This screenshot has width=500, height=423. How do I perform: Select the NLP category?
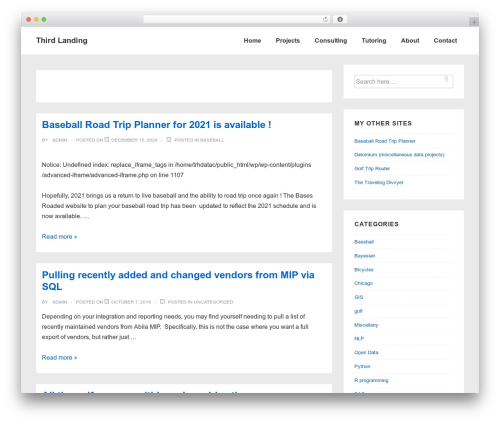(x=359, y=339)
